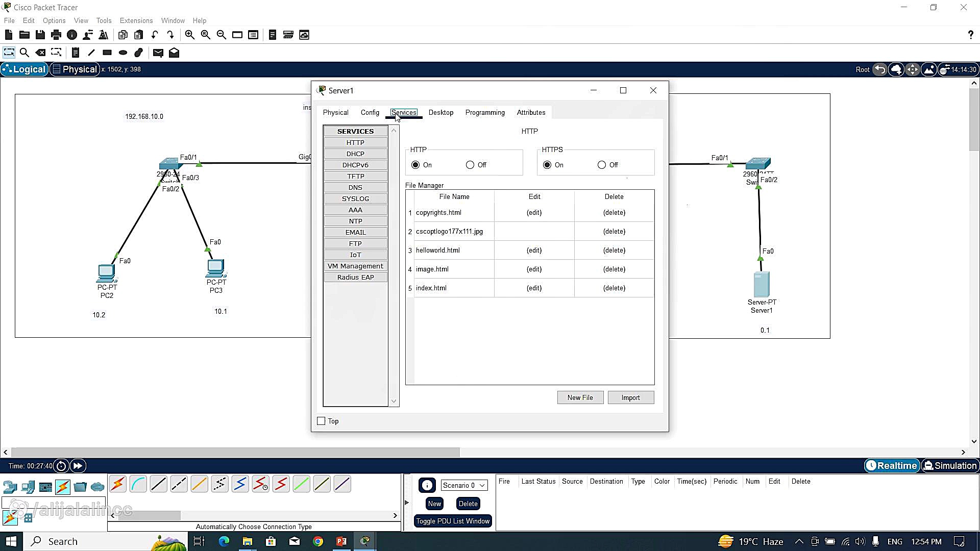980x551 pixels.
Task: Select the automatic connection lightning icon
Action: (118, 484)
